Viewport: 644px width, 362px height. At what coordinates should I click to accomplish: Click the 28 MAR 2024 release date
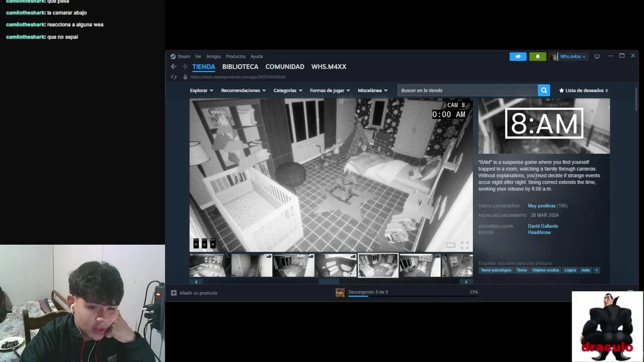544,215
